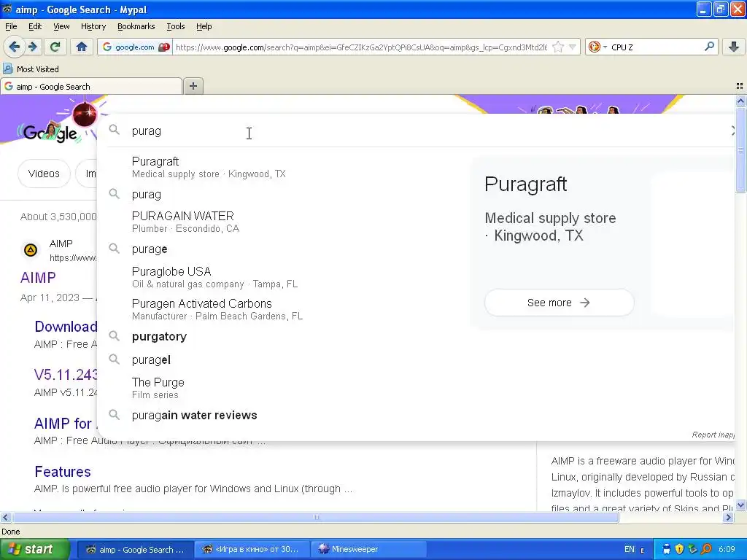Open the V5.11.243 sitelink

point(66,375)
